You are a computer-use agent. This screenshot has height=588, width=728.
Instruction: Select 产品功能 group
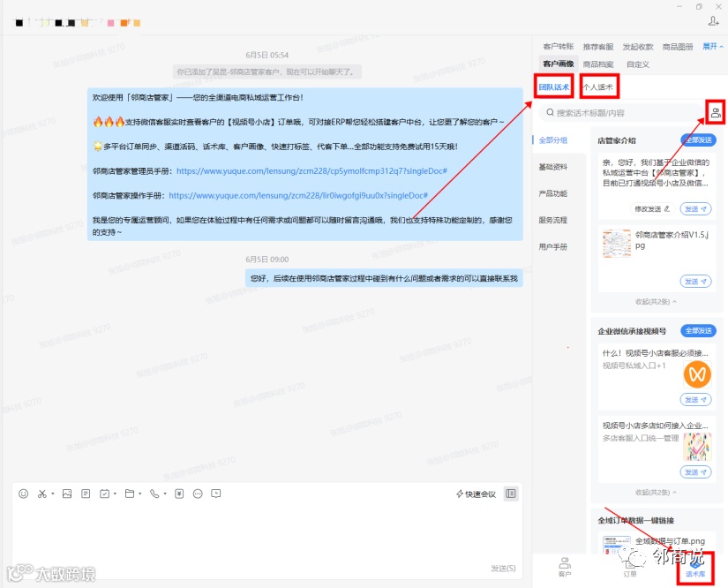point(552,193)
